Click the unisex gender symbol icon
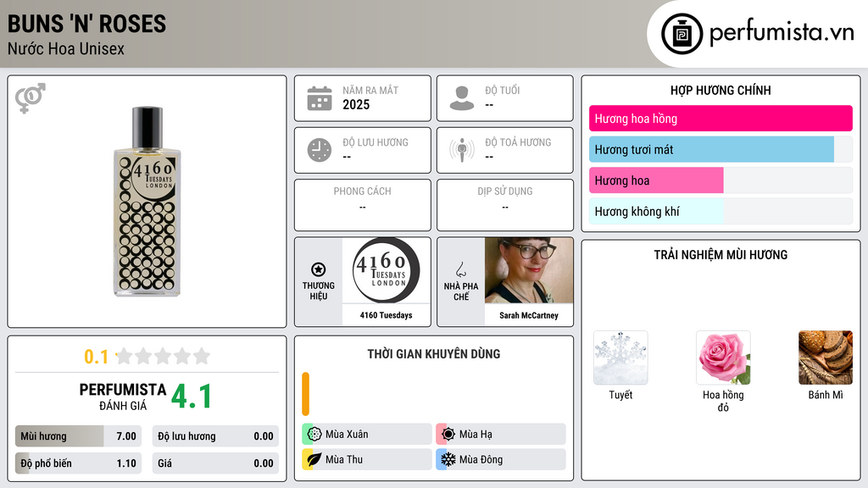Viewport: 868px width, 488px height. [x=30, y=98]
